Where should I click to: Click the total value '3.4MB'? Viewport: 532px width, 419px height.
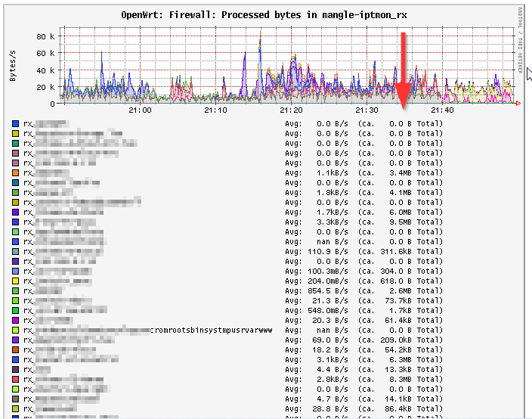(x=401, y=173)
